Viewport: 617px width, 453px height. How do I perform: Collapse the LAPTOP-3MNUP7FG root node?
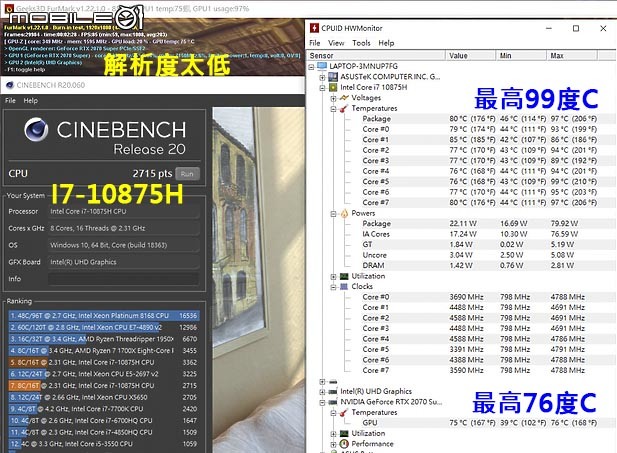pos(311,67)
